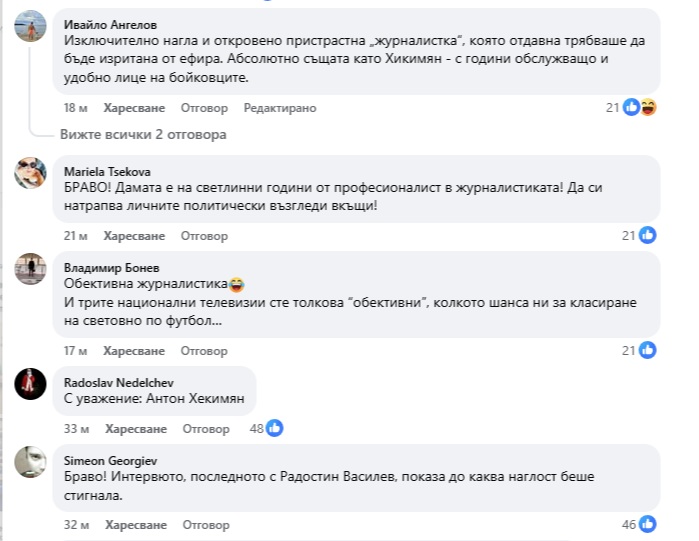The height and width of the screenshot is (541, 699).
Task: Open Mariela Tsekova's profile avatar
Action: point(30,173)
